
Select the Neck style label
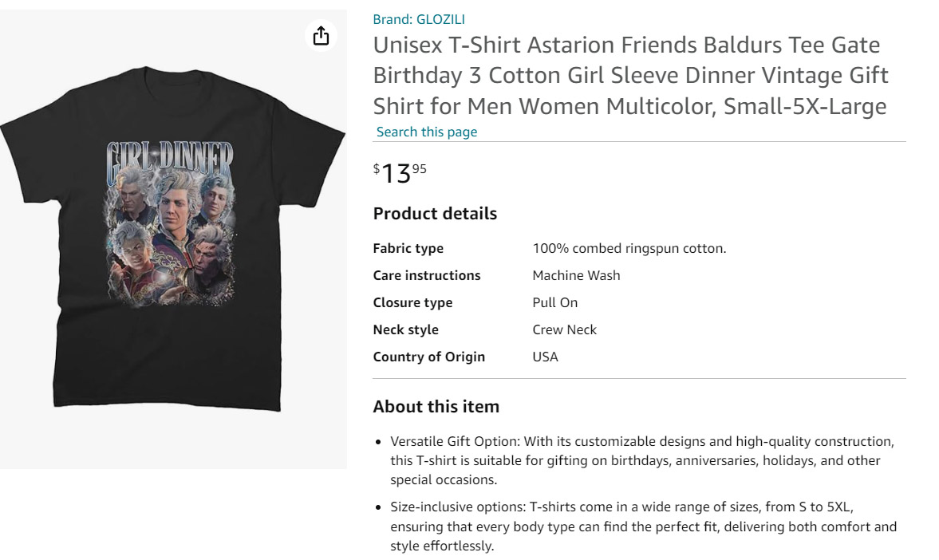coord(407,329)
